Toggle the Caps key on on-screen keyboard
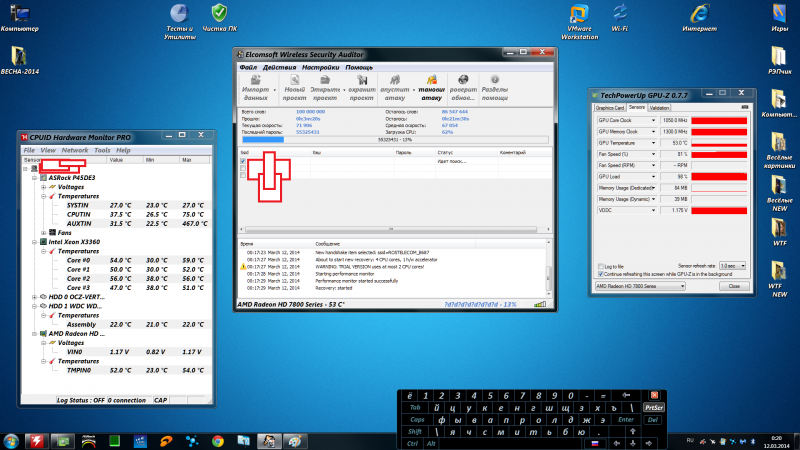This screenshot has height=450, width=800. pos(417,420)
